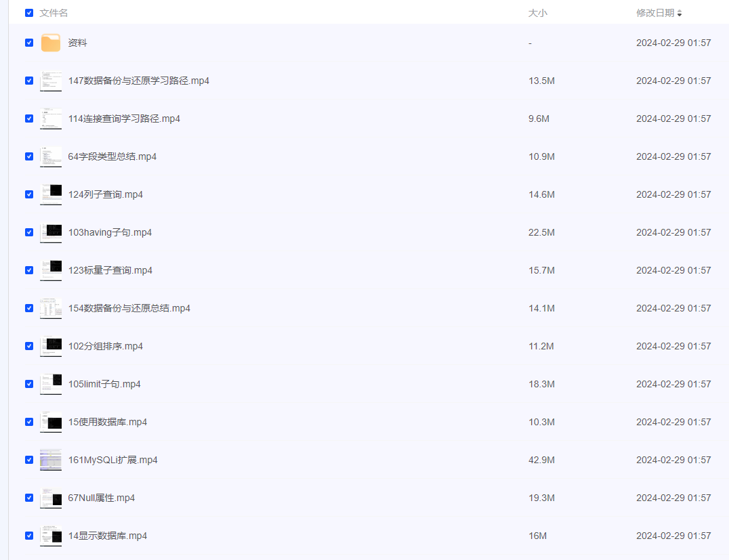Toggle the select-all checkbox beside 文件名
Image resolution: width=729 pixels, height=560 pixels.
tap(29, 13)
